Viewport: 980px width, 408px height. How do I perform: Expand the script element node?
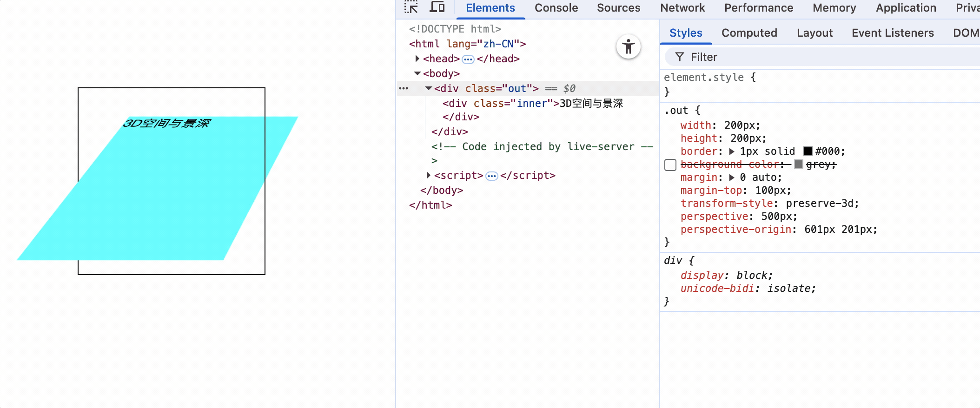pyautogui.click(x=428, y=175)
